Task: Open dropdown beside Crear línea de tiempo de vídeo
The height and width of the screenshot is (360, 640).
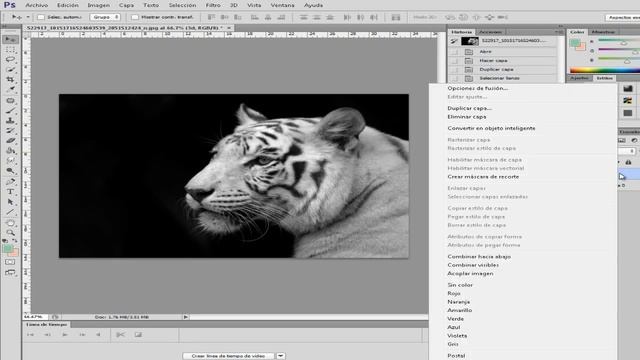Action: 280,356
